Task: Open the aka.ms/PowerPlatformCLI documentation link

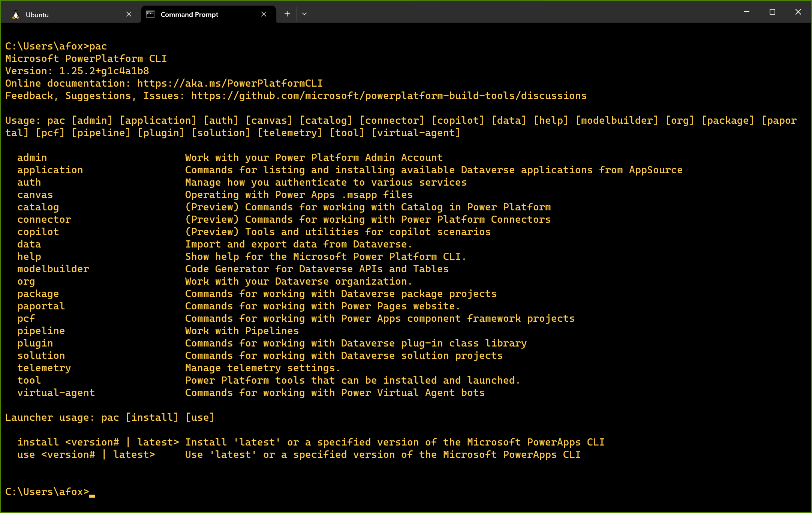Action: (x=229, y=83)
